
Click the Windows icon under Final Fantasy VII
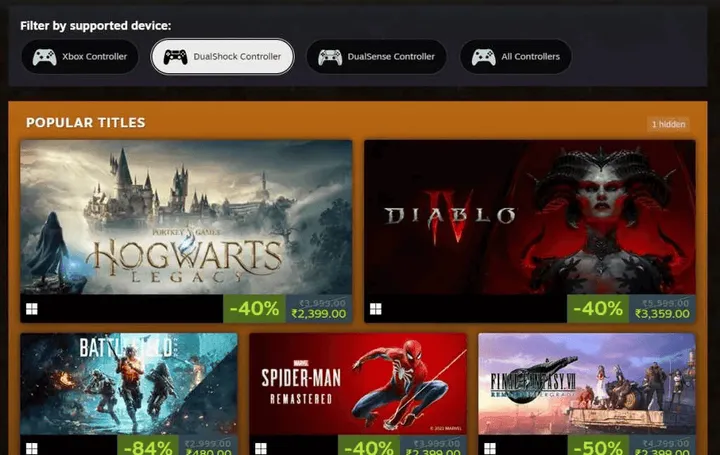(490, 449)
